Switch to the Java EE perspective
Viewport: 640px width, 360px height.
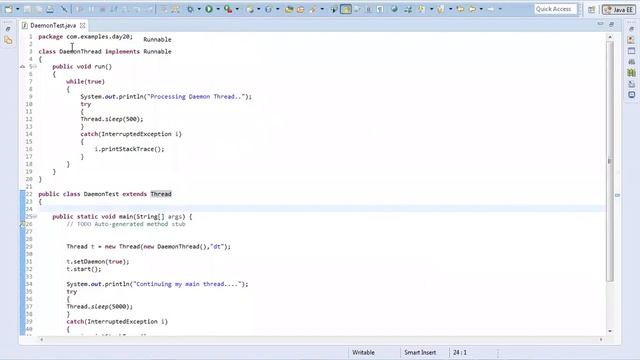point(619,9)
